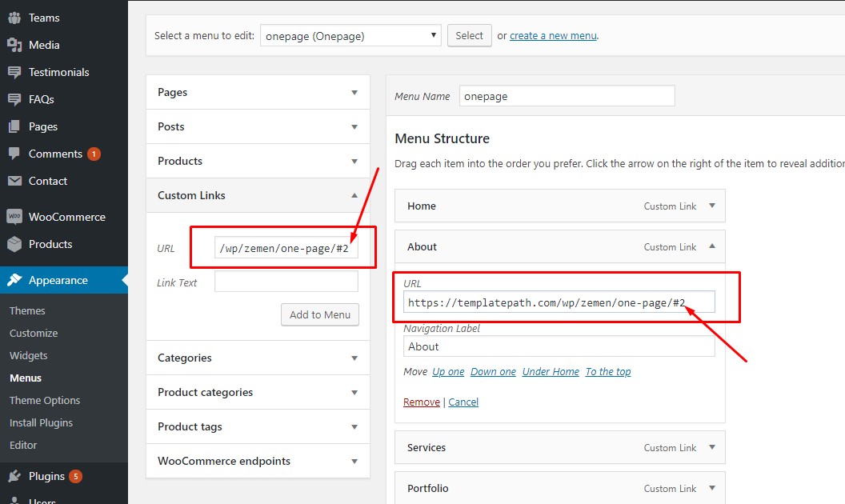This screenshot has height=504, width=845.
Task: Collapse the Custom Links section
Action: coord(354,195)
